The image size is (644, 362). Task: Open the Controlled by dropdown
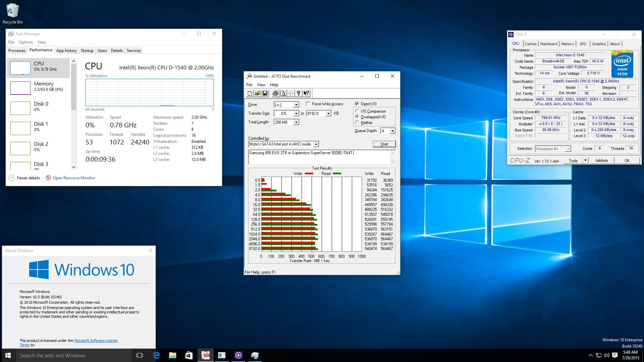pyautogui.click(x=316, y=144)
